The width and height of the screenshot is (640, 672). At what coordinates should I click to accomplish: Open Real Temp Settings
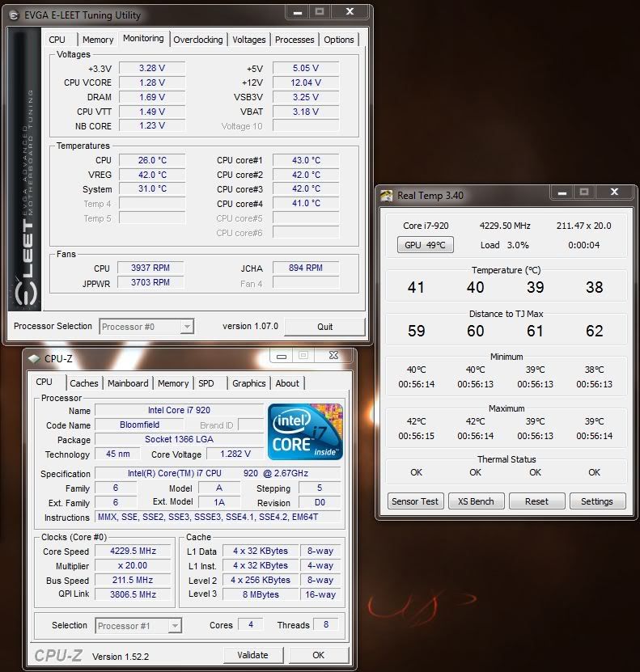pos(596,501)
